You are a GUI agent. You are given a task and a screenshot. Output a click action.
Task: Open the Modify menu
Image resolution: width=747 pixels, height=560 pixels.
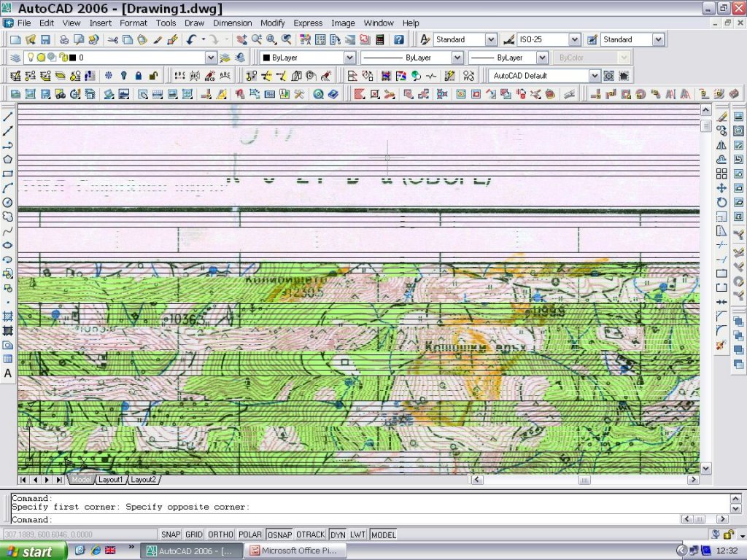273,23
